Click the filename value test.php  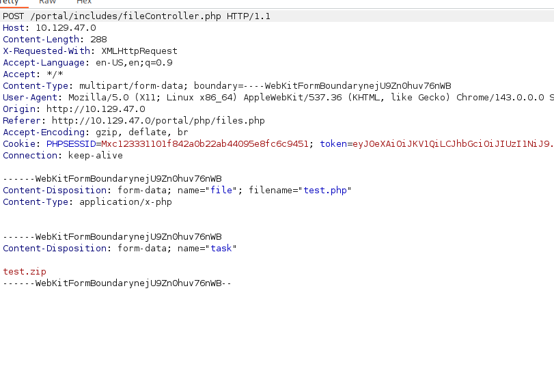(325, 191)
